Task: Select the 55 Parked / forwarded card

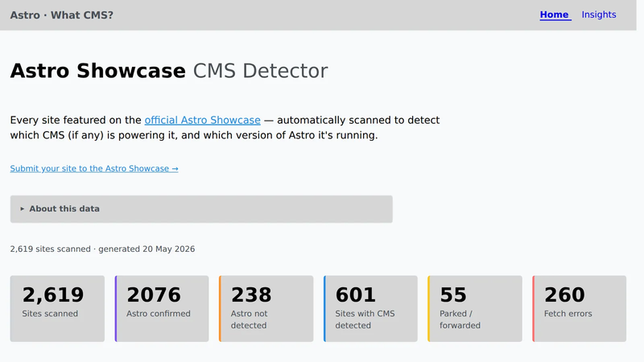Action: click(475, 309)
